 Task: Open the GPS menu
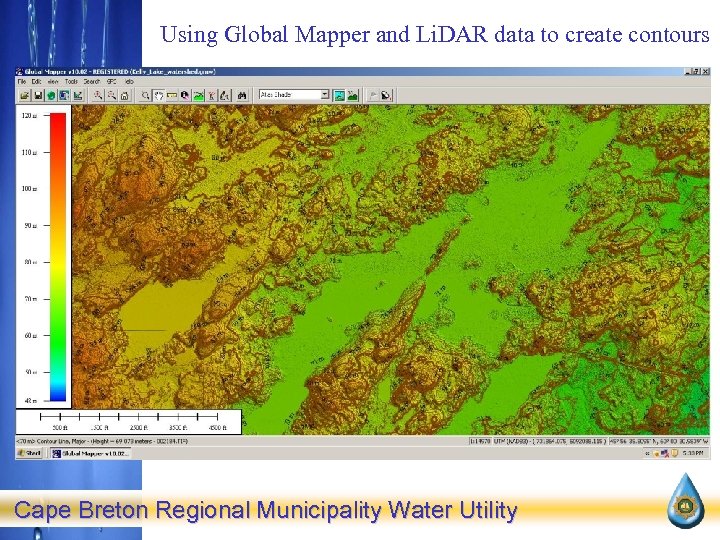coord(112,82)
